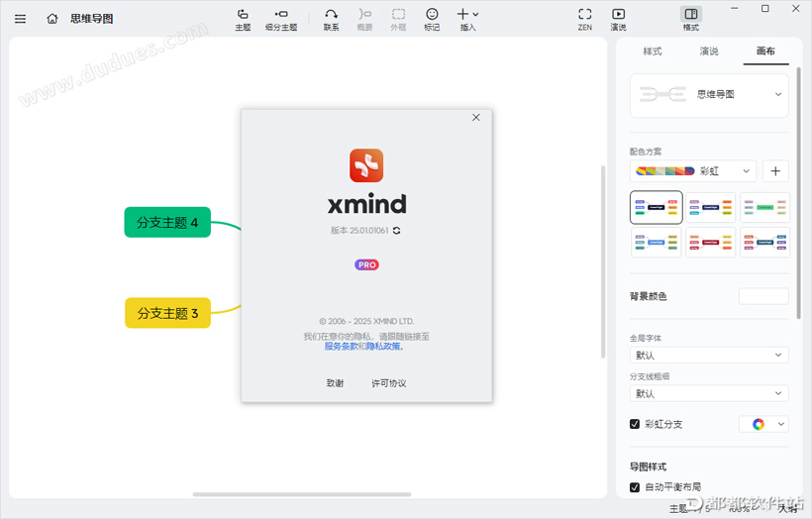Viewport: 812px width, 519px height.
Task: Switch to the Pitch (演说) panel tab
Action: point(709,52)
